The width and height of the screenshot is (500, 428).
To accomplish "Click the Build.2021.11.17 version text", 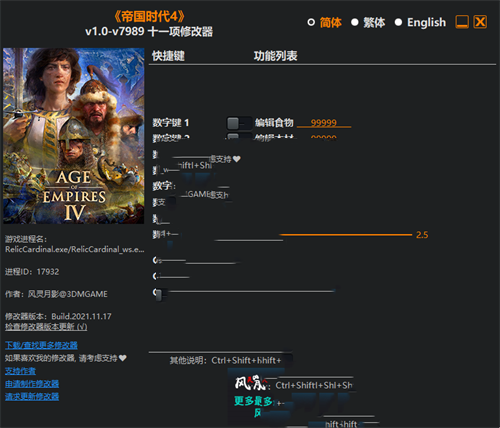I will (81, 316).
